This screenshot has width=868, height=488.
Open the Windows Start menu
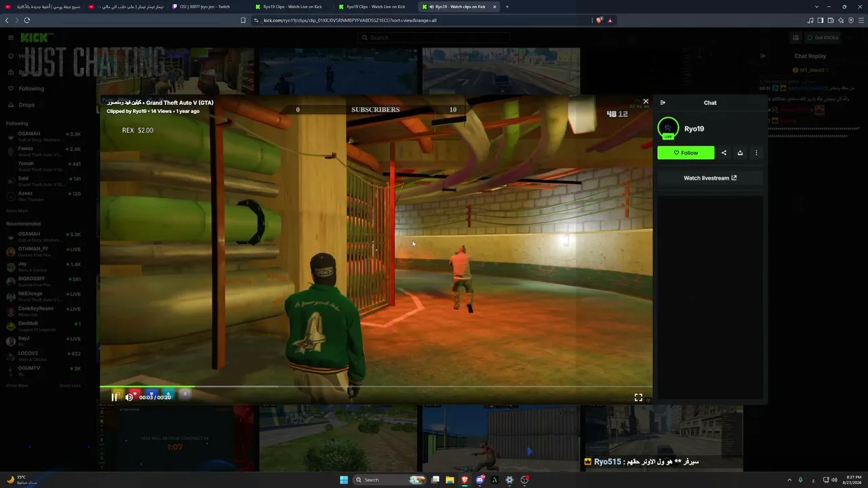pyautogui.click(x=344, y=480)
